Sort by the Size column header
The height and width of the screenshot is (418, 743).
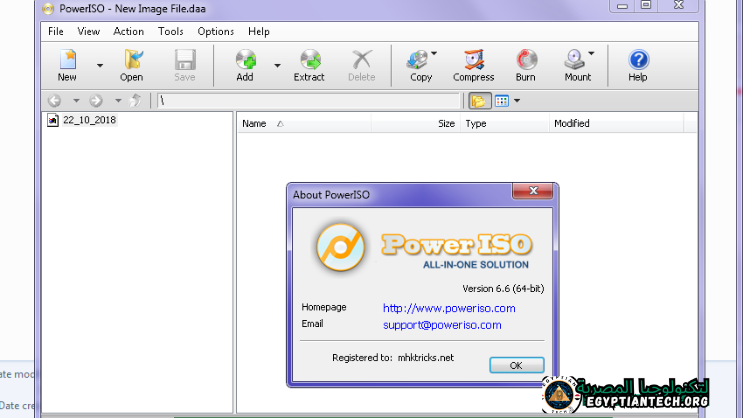(x=416, y=124)
